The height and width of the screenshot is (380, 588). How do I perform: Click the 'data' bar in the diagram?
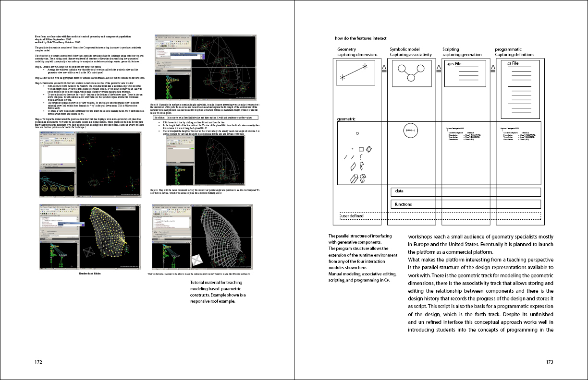point(465,192)
